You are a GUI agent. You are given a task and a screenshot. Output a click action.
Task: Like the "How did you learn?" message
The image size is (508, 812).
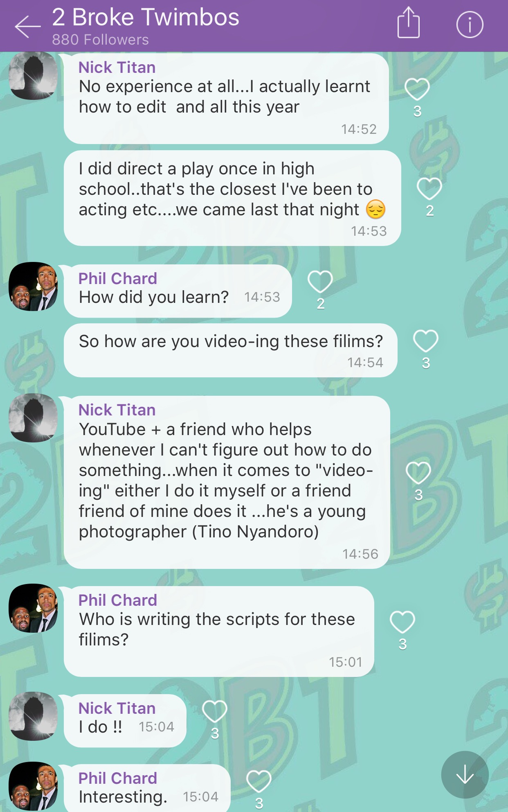coord(320,282)
